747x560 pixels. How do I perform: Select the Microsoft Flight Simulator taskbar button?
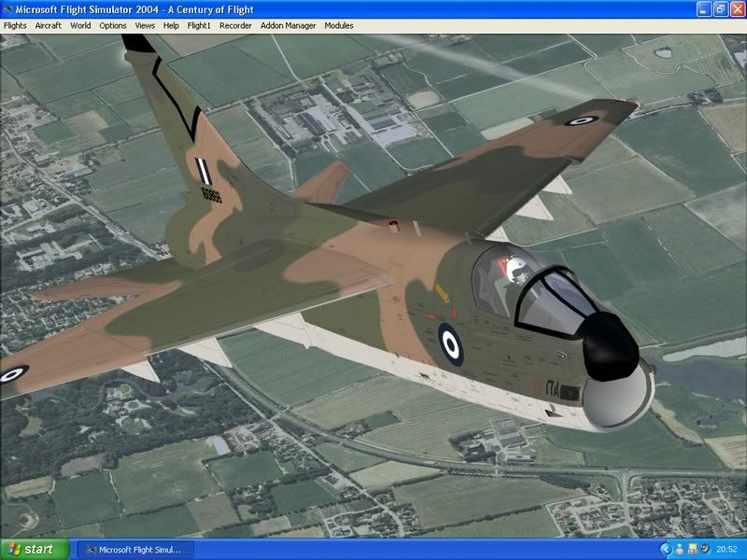coord(135,550)
